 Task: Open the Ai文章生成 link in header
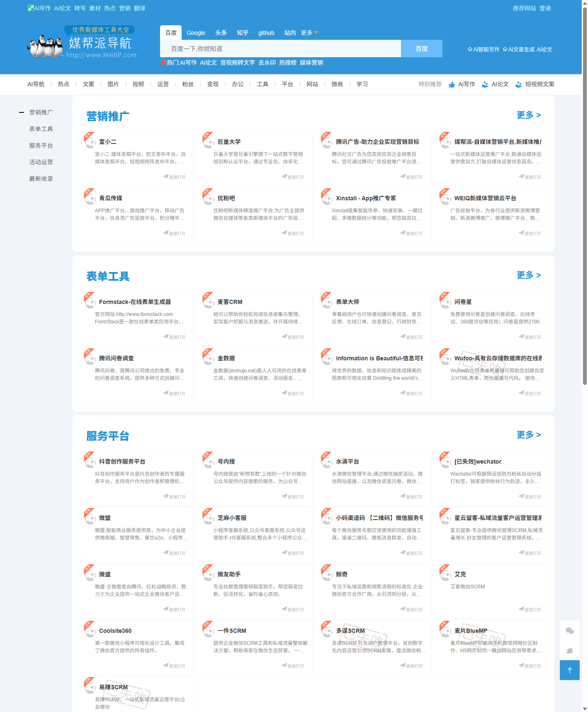[519, 49]
